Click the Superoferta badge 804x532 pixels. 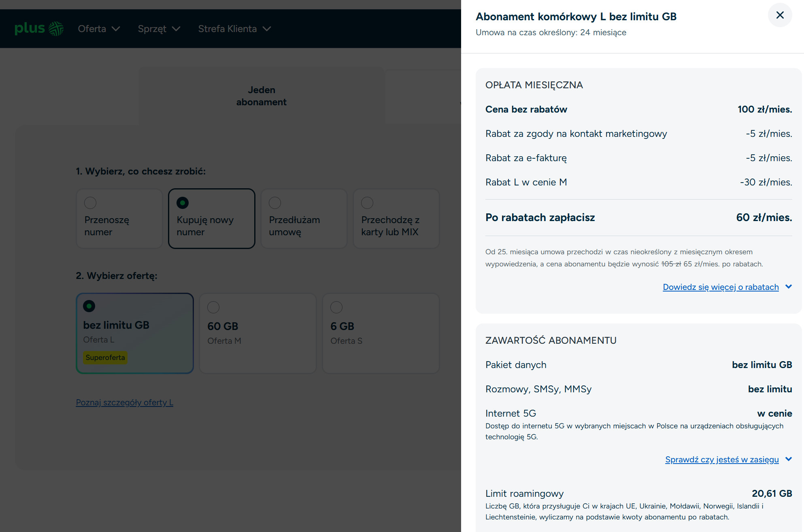click(x=105, y=358)
